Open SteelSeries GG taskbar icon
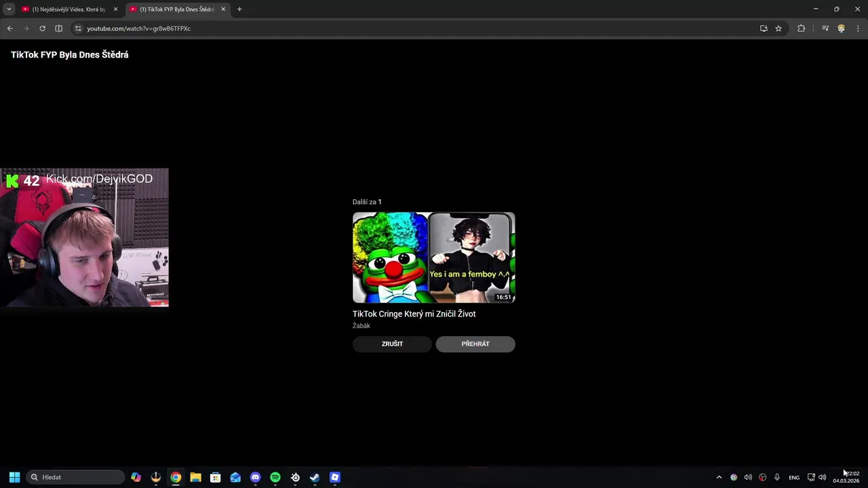The image size is (868, 488). point(295,477)
